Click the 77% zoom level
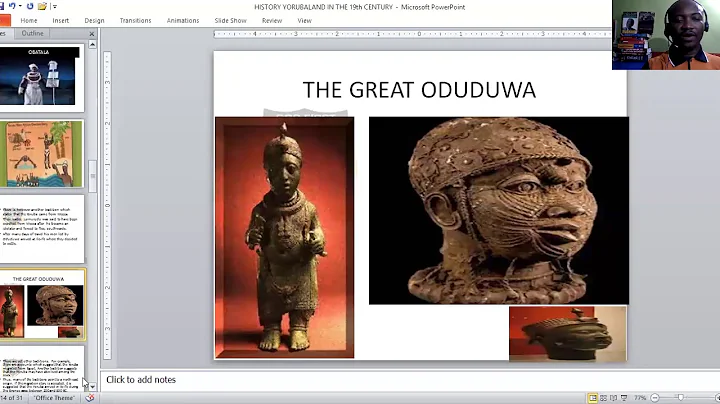 [640, 398]
